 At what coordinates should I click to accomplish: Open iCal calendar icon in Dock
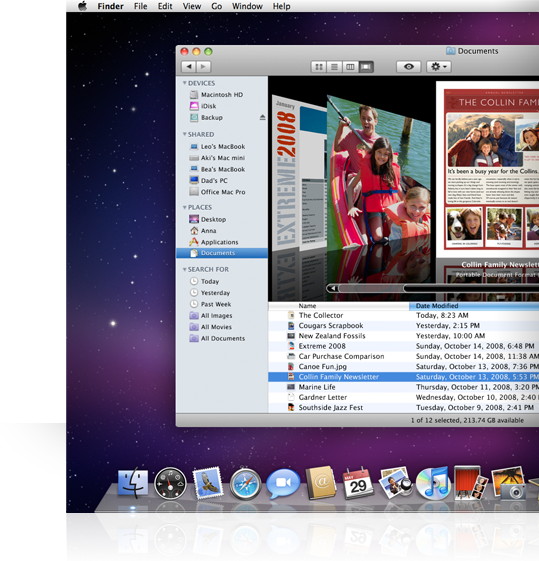(358, 483)
